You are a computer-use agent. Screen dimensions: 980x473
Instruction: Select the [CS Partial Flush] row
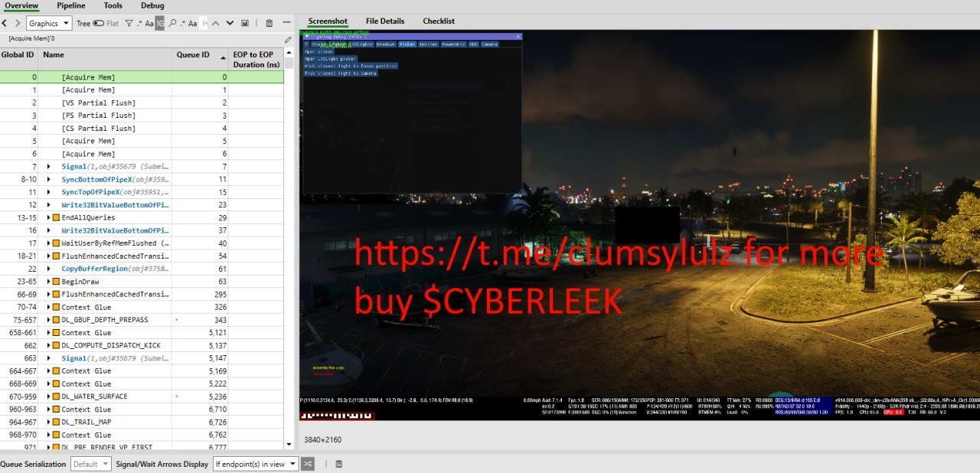tap(142, 129)
